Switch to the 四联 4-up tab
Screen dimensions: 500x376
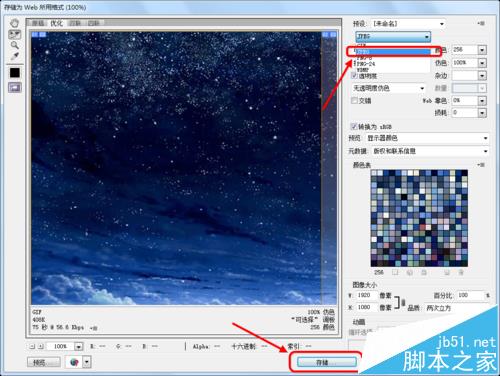coord(94,23)
